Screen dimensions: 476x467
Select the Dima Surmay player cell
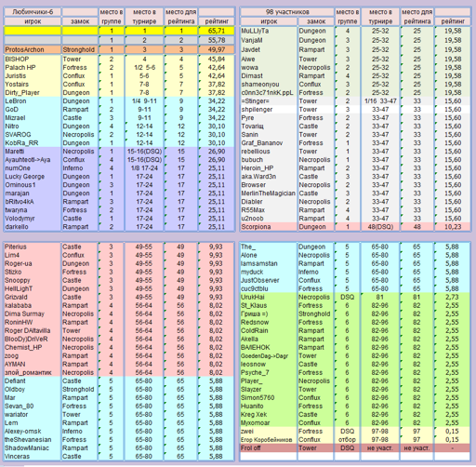[x=33, y=314]
